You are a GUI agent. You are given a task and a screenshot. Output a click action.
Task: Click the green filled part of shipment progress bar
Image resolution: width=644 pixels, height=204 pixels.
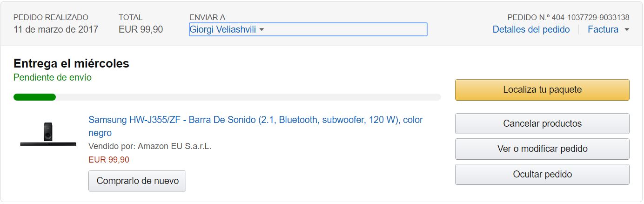[x=34, y=97]
